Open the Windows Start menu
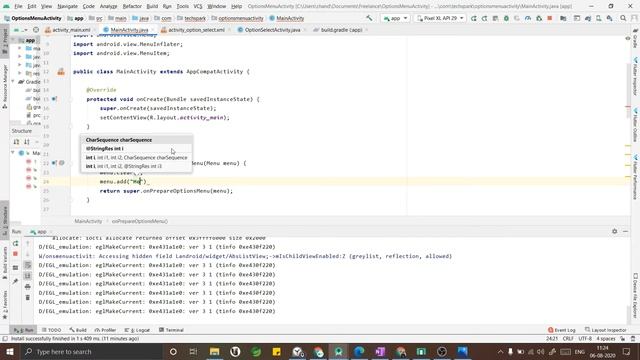The width and height of the screenshot is (640, 360). (9, 351)
